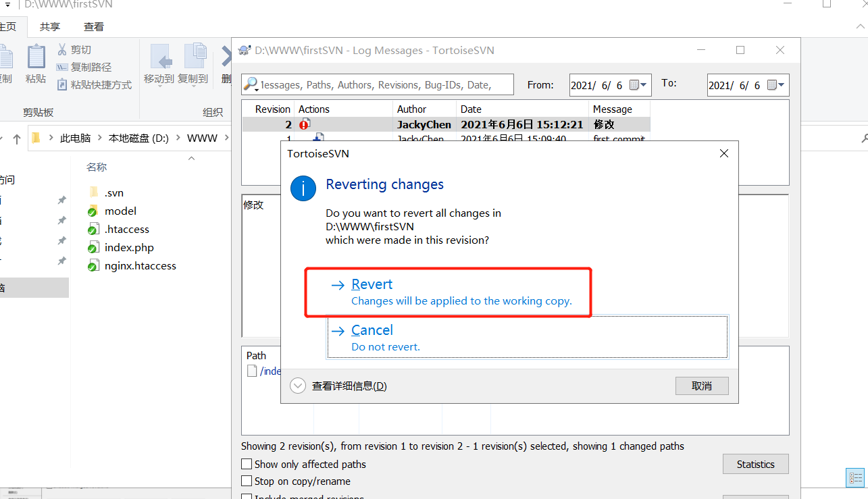
Task: Click the To date 2021/6/6 field
Action: (736, 85)
